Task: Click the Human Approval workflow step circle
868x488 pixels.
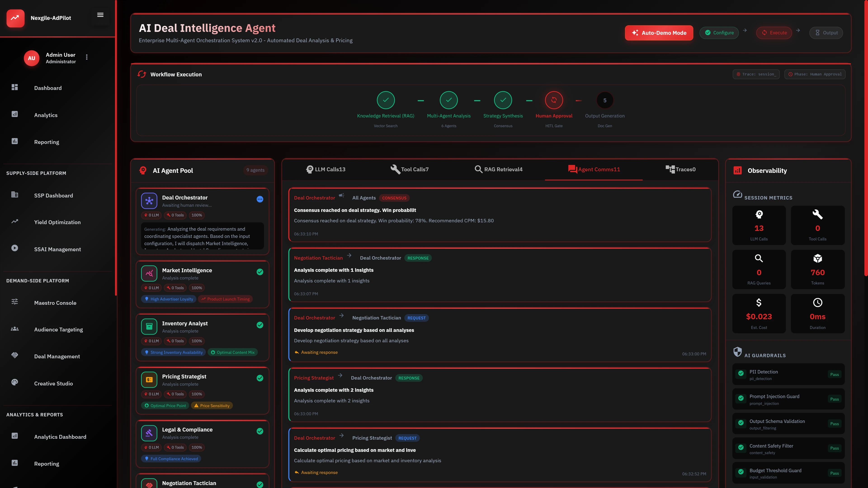Action: coord(554,100)
